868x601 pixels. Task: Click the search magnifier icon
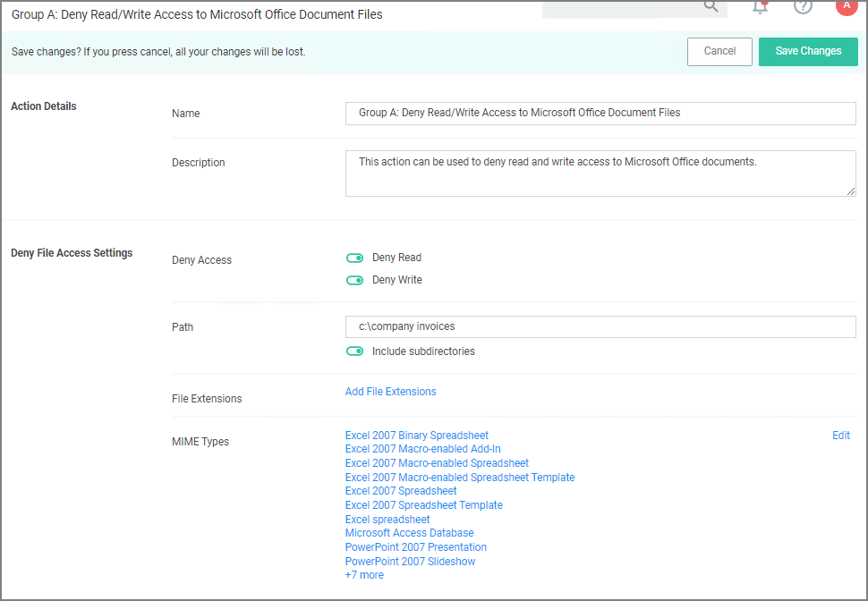[x=711, y=6]
